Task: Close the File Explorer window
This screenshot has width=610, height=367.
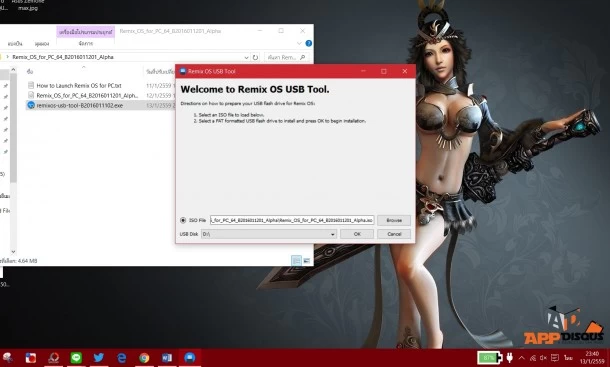Action: [x=302, y=30]
